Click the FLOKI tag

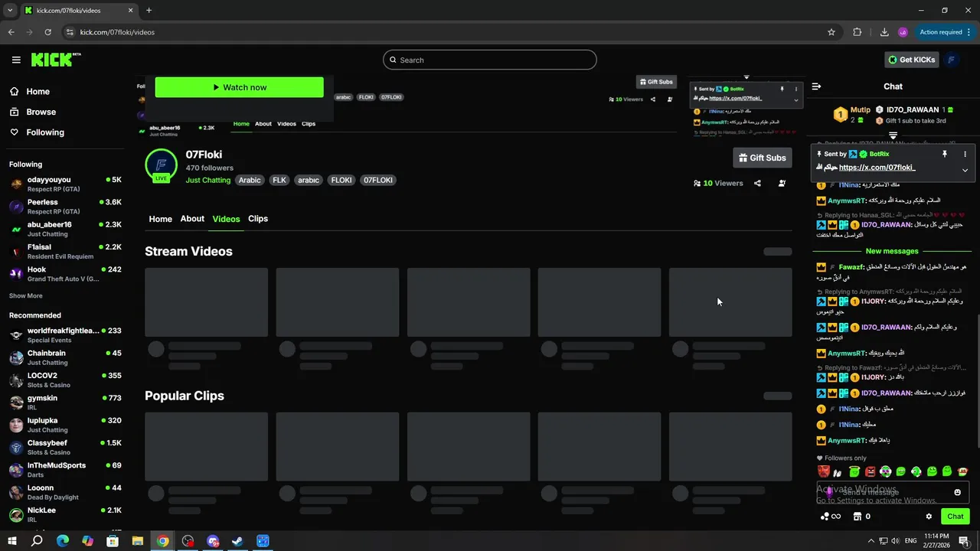tap(341, 180)
